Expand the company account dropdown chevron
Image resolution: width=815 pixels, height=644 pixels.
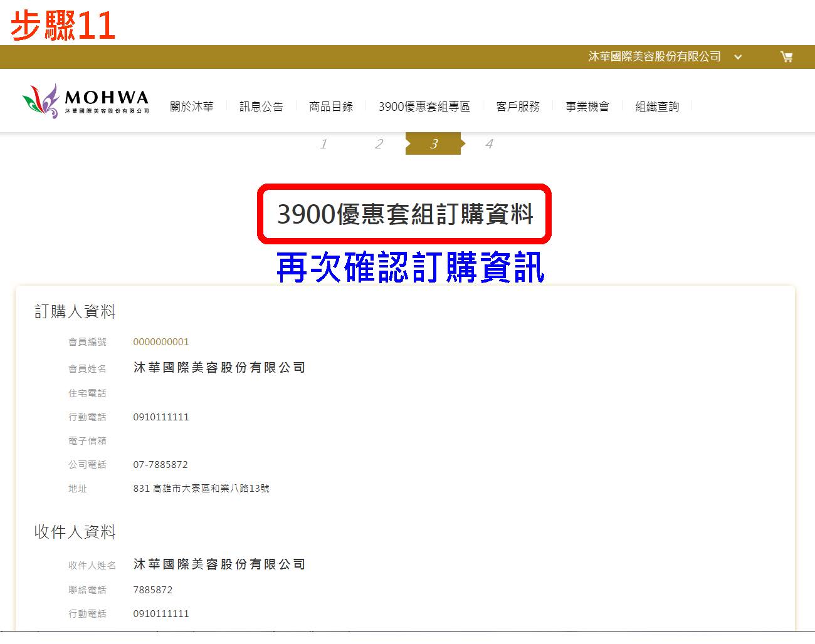pyautogui.click(x=738, y=57)
